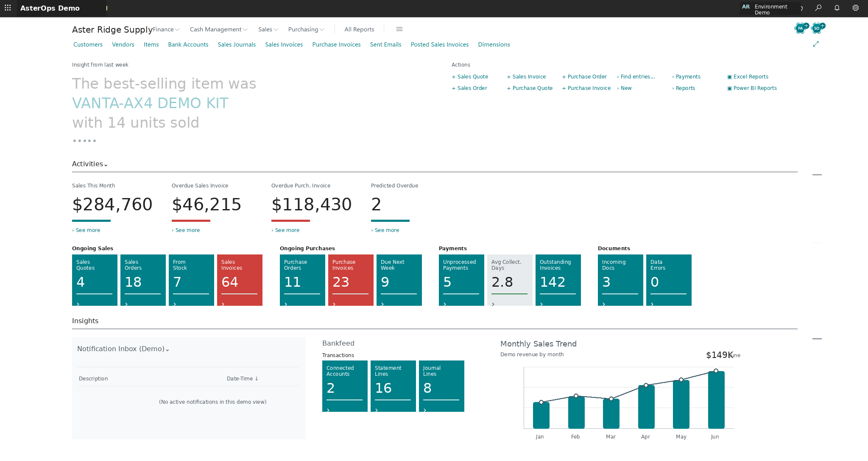
Task: Open the notifications bell
Action: [x=837, y=8]
